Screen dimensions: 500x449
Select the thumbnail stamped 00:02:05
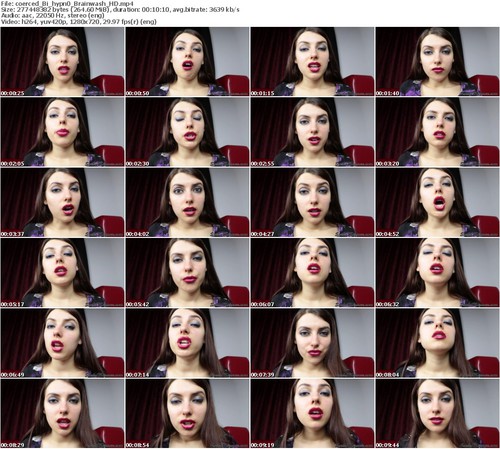pyautogui.click(x=62, y=132)
